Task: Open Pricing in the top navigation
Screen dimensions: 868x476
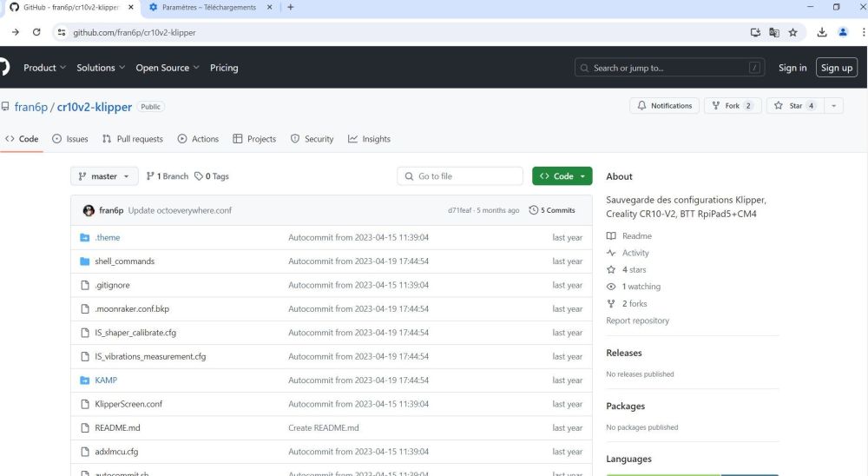Action: [x=224, y=68]
